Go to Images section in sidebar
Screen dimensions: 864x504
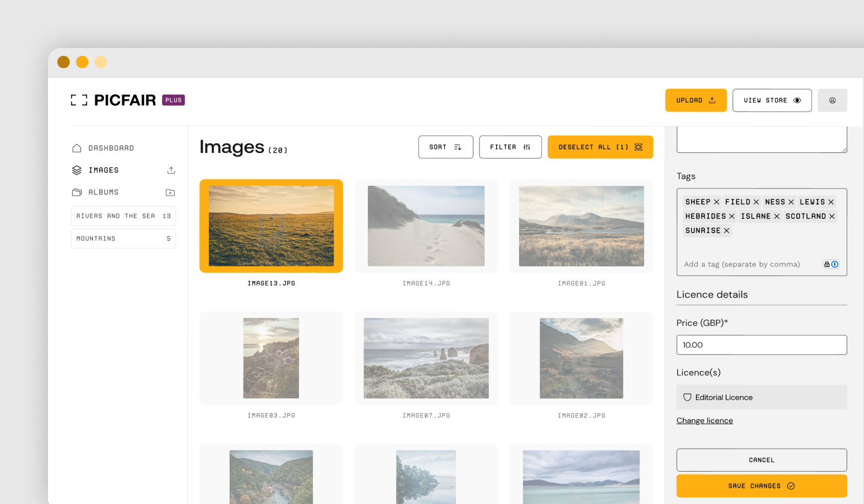[95, 170]
